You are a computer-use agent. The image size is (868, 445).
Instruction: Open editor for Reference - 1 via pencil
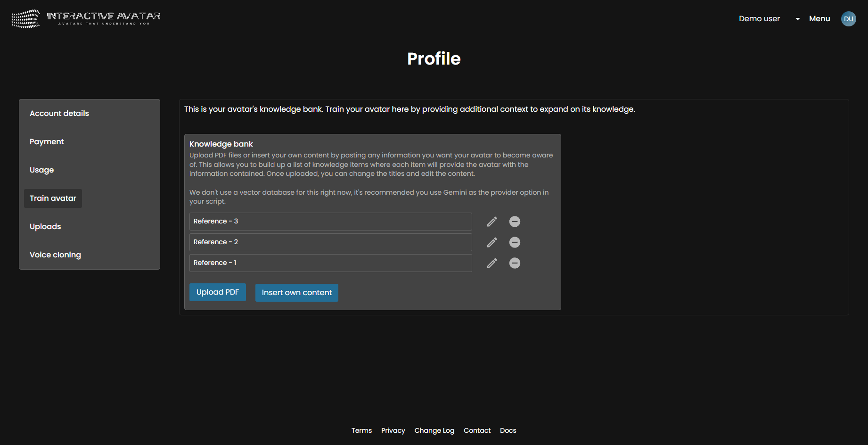[492, 263]
